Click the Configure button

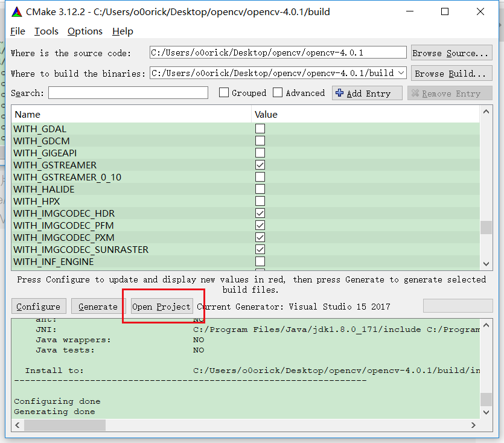coord(39,307)
